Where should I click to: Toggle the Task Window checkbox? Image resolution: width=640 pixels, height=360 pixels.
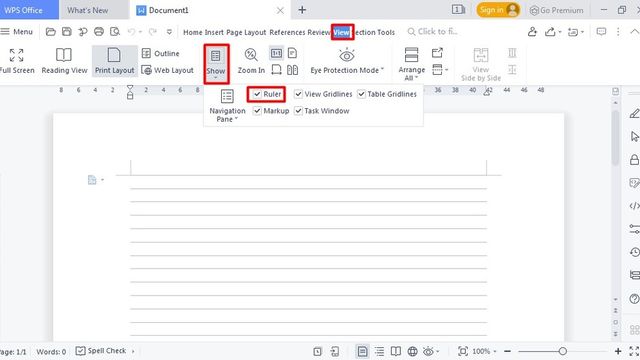298,111
